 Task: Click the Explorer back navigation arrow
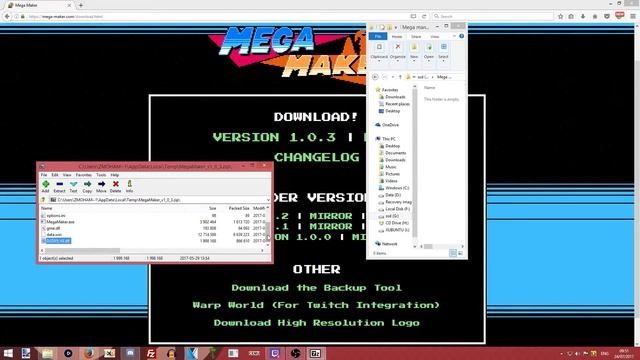pyautogui.click(x=375, y=77)
